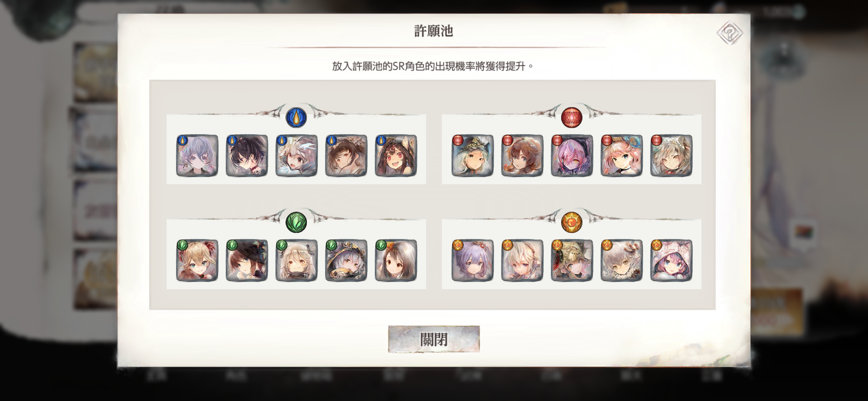868x401 pixels.
Task: Open the help question mark icon
Action: 730,33
